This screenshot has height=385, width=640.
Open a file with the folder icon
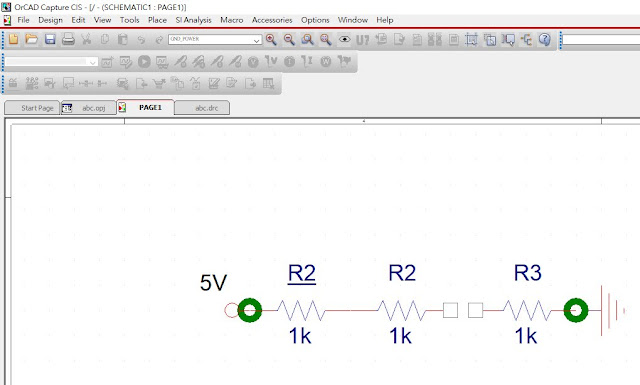tap(31, 40)
